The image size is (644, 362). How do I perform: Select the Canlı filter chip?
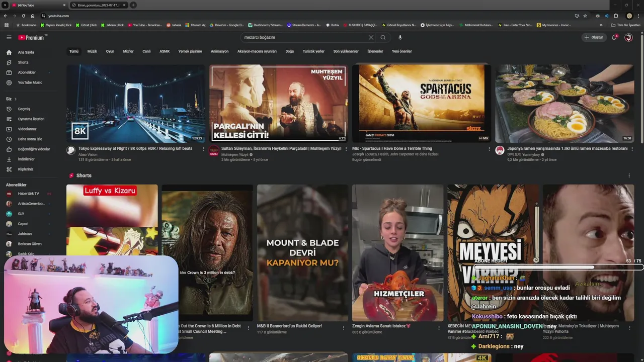(x=146, y=51)
